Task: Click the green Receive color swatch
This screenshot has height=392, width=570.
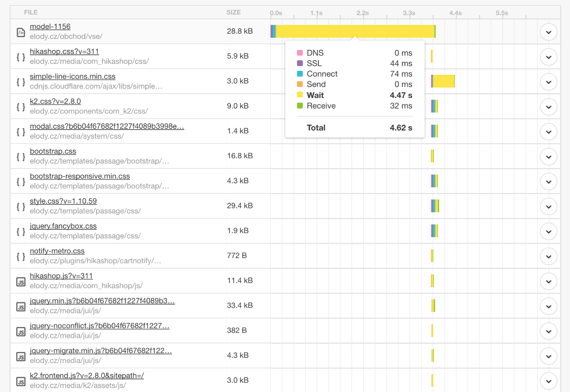Action: point(300,106)
